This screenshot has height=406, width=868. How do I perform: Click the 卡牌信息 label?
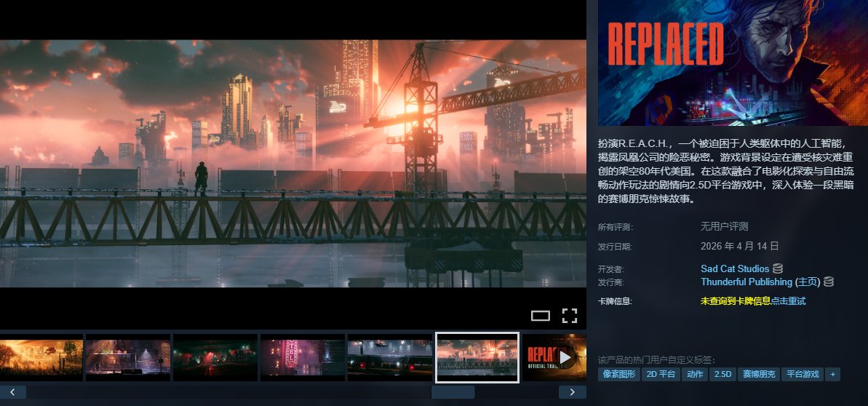coord(615,302)
